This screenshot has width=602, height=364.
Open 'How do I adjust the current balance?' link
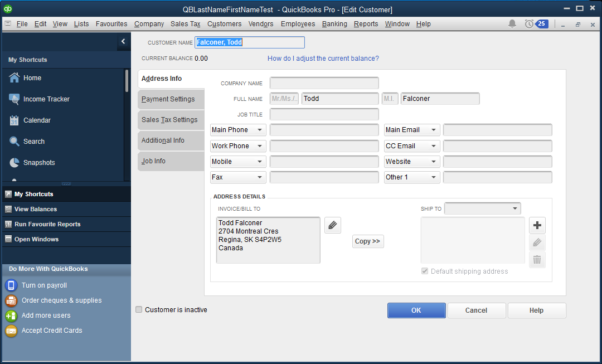coord(323,59)
